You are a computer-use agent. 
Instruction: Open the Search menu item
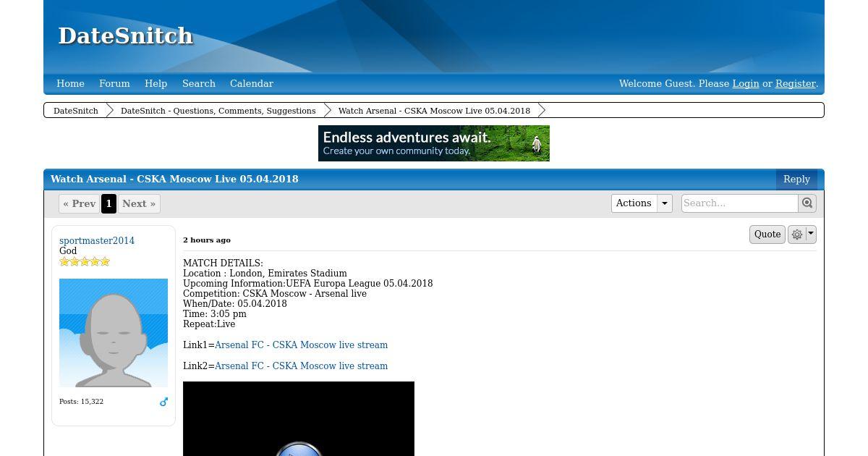199,84
